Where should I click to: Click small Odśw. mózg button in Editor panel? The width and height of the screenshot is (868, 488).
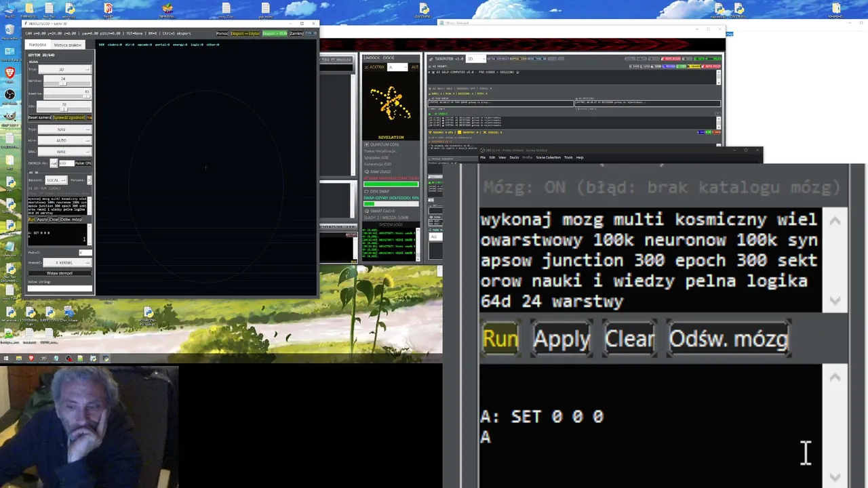click(x=71, y=220)
